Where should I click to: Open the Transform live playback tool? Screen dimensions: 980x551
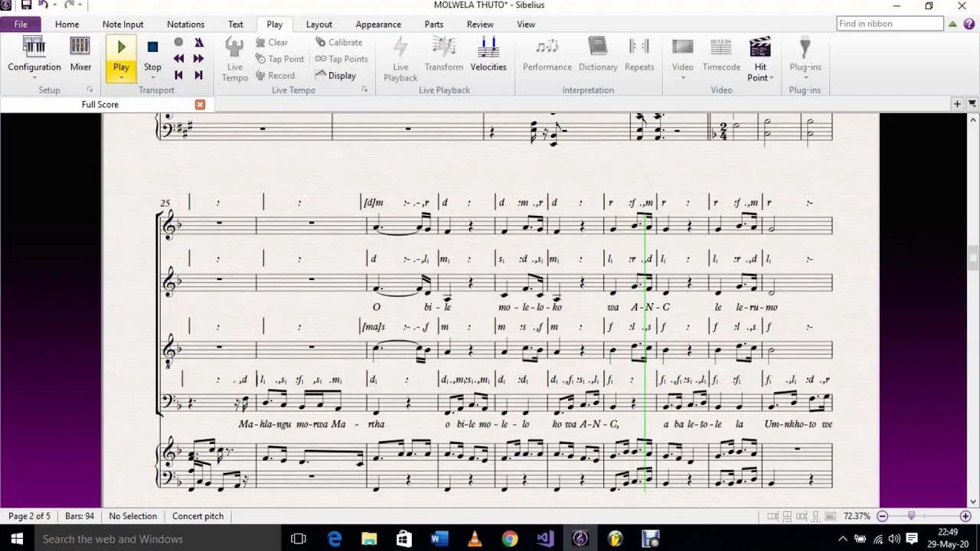[x=444, y=54]
